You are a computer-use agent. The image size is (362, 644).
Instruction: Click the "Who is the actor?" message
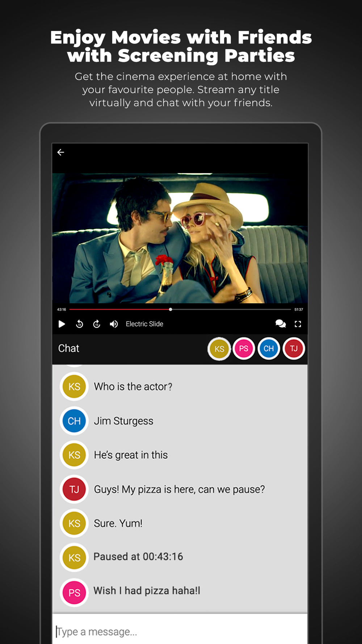tap(133, 386)
